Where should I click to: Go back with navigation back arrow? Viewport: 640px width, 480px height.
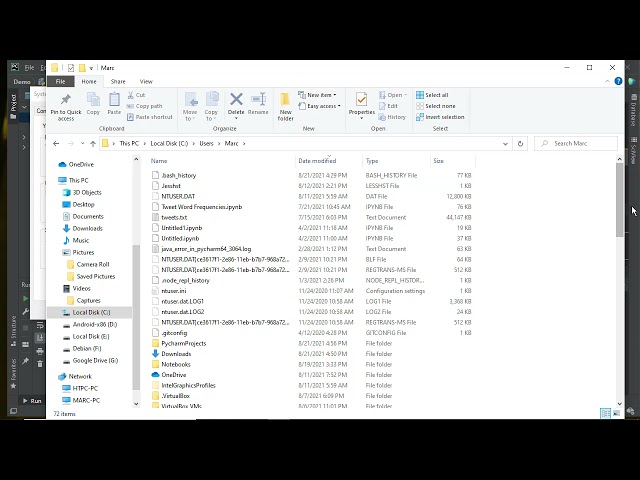56,144
